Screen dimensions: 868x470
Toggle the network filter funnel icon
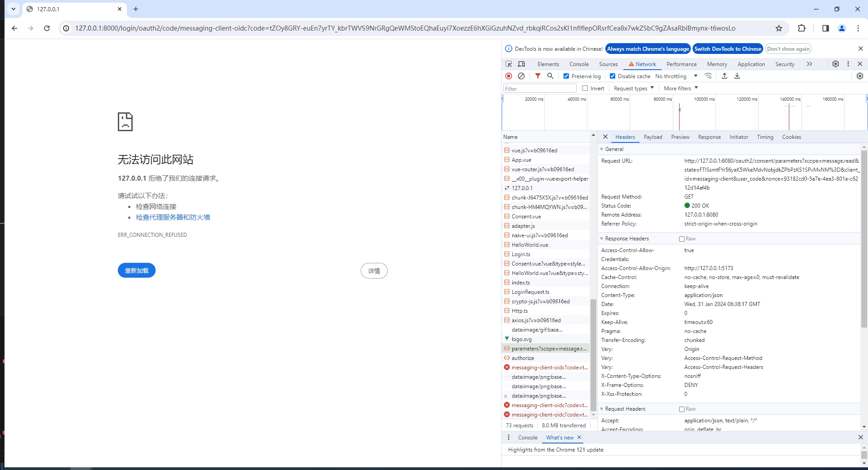tap(537, 76)
